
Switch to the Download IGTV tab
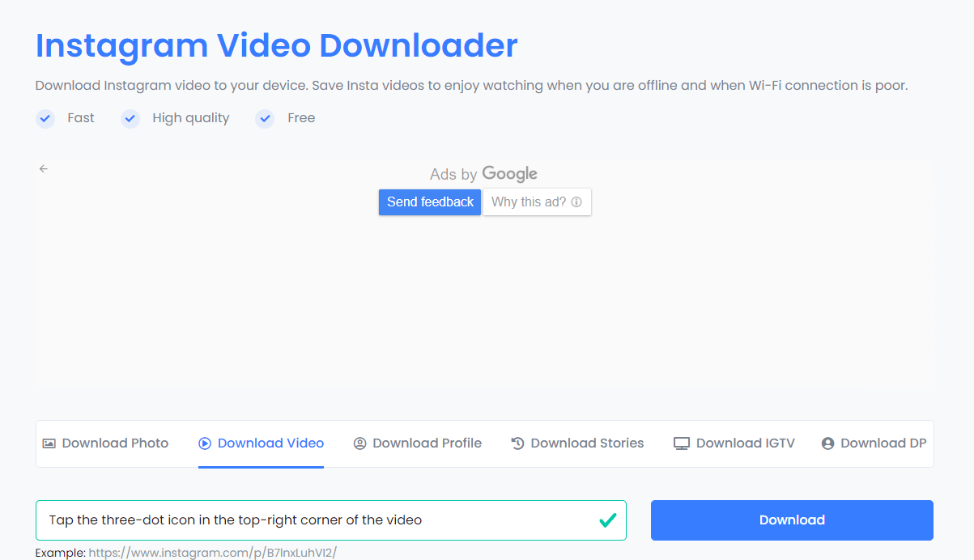[734, 443]
